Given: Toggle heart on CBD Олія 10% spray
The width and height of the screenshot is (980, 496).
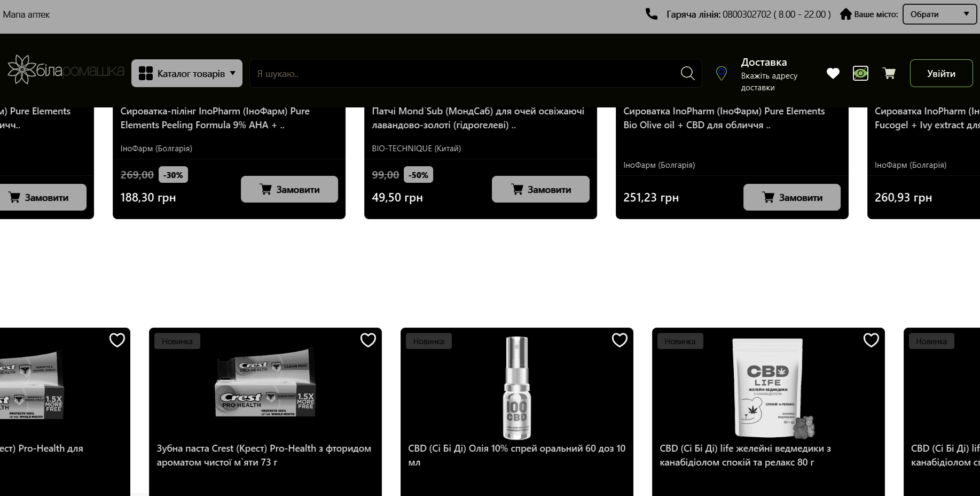Looking at the screenshot, I should point(620,340).
